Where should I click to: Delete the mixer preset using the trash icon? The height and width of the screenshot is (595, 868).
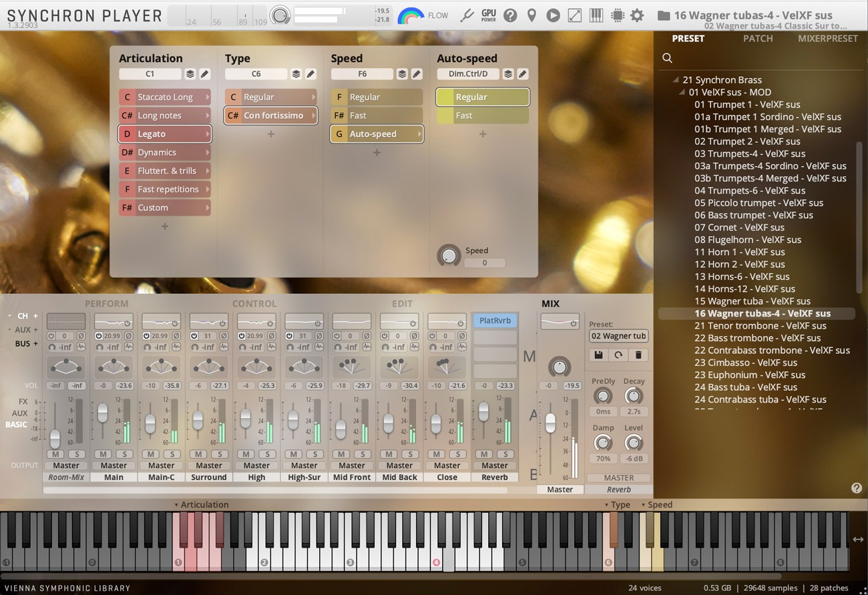click(638, 355)
